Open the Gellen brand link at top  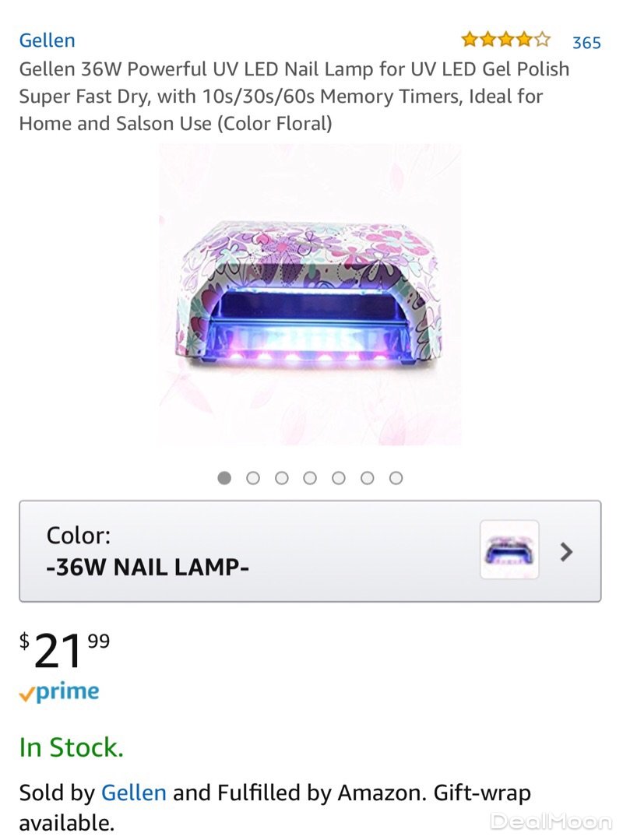click(x=47, y=40)
